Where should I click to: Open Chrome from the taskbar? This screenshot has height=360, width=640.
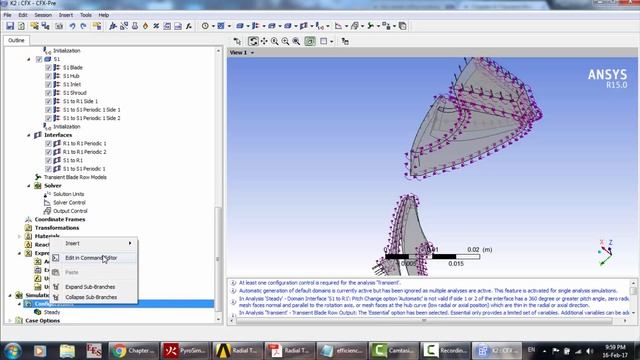[133, 351]
